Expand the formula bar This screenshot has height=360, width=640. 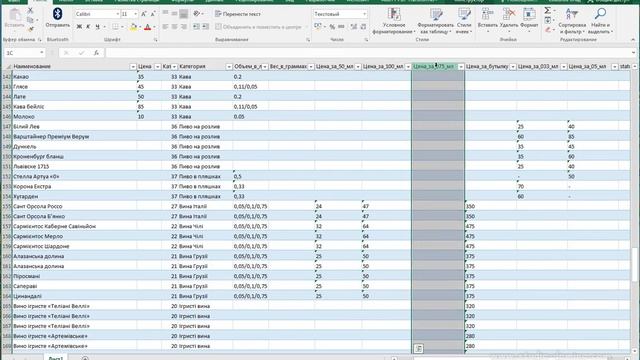633,53
